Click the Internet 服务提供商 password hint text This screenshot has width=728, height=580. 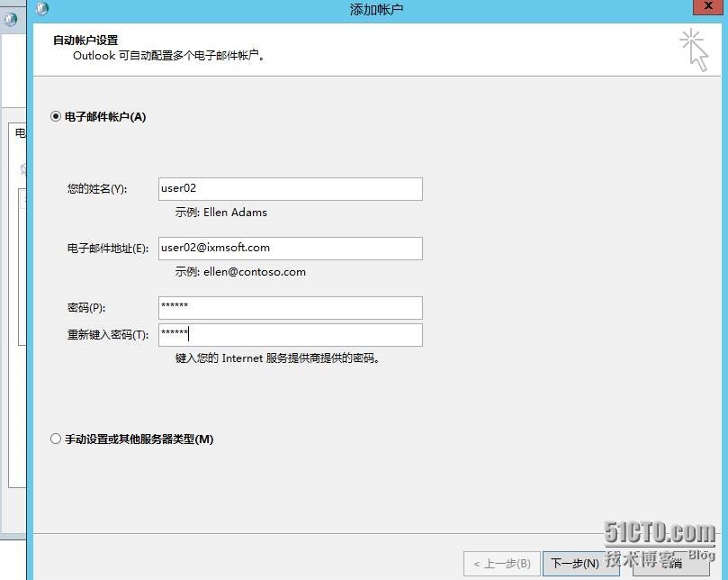[x=278, y=358]
